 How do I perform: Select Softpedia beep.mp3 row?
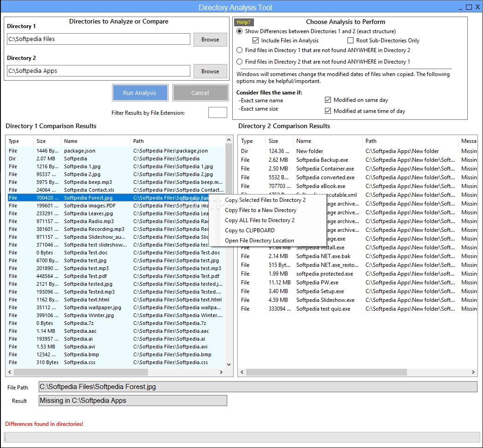(117, 182)
